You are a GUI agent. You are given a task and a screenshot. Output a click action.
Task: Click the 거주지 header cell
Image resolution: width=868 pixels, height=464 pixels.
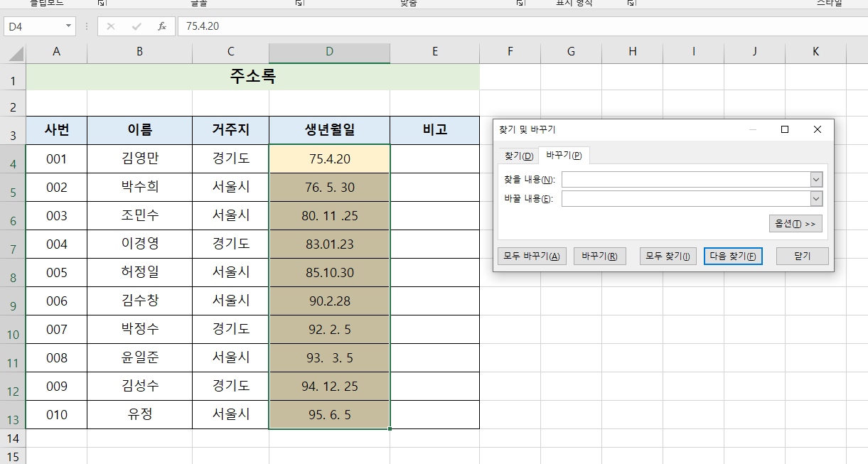point(230,130)
